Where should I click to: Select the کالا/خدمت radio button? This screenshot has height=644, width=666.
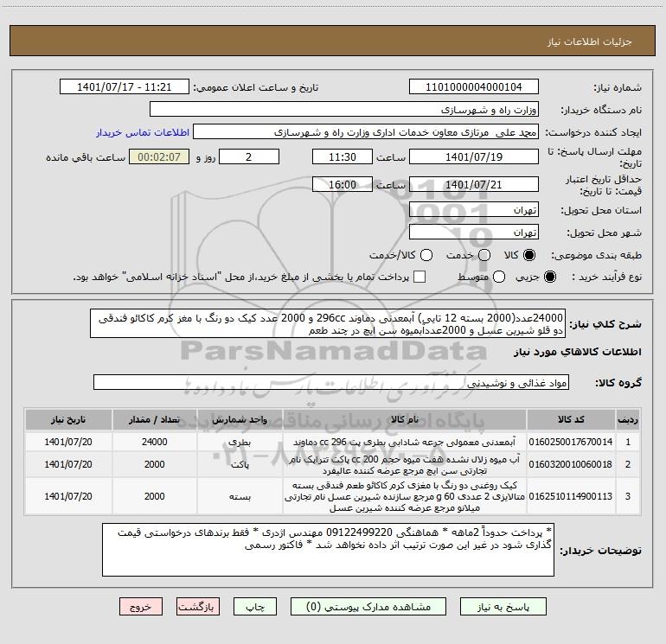point(426,255)
